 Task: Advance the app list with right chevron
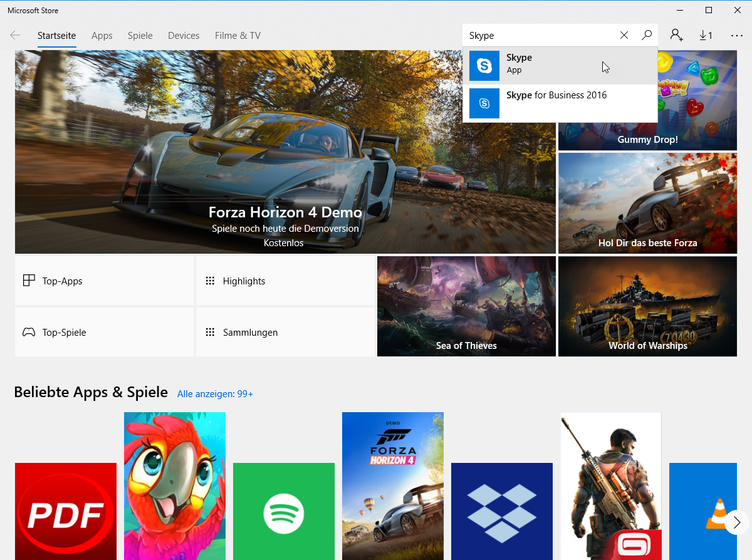click(737, 522)
